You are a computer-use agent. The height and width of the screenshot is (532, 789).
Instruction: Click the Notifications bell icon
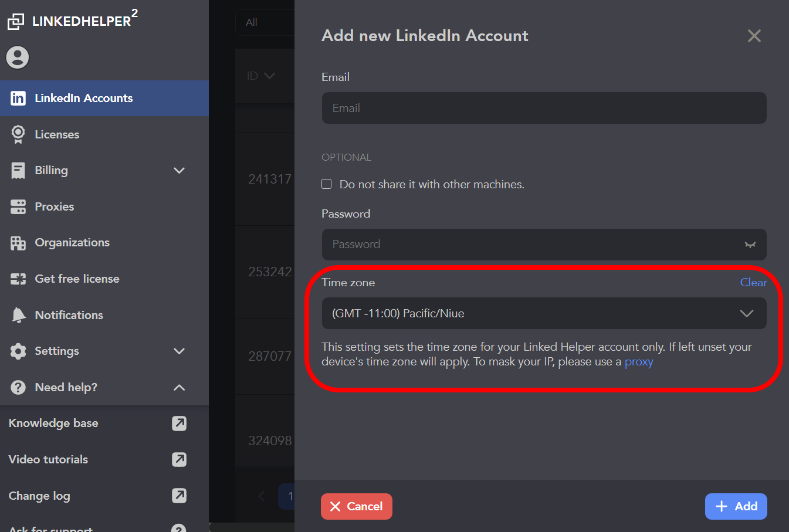(x=18, y=315)
